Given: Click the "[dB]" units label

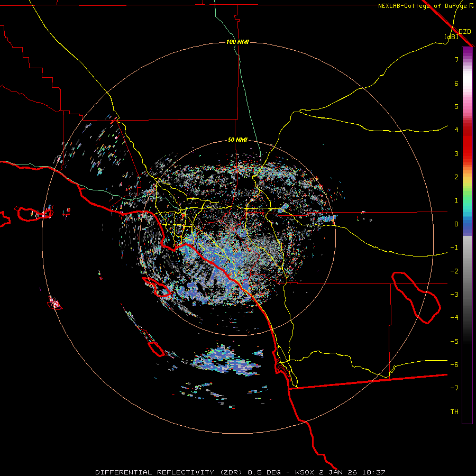Looking at the screenshot, I should pos(451,36).
